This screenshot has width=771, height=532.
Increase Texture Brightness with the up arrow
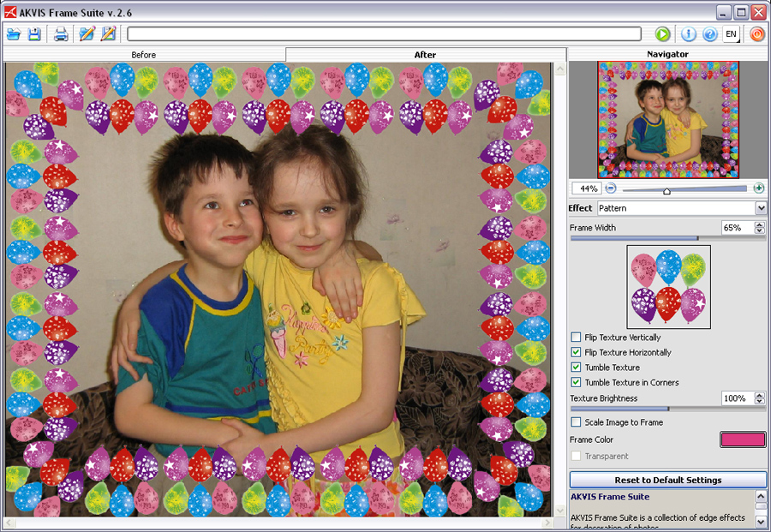click(760, 395)
